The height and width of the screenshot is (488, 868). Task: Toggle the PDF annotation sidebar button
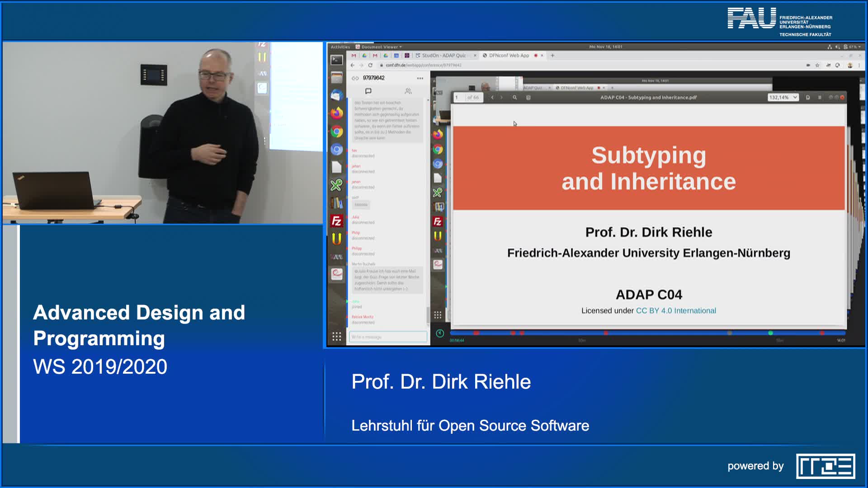click(x=528, y=97)
